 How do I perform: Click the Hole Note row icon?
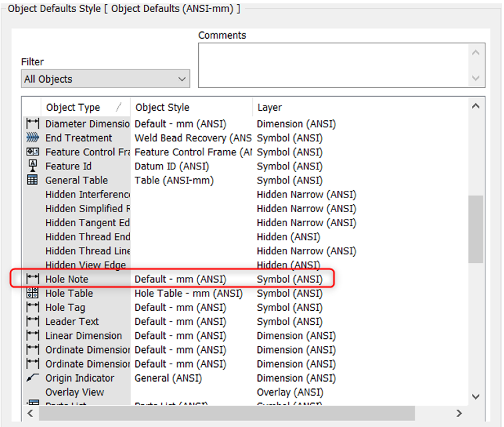tap(33, 279)
